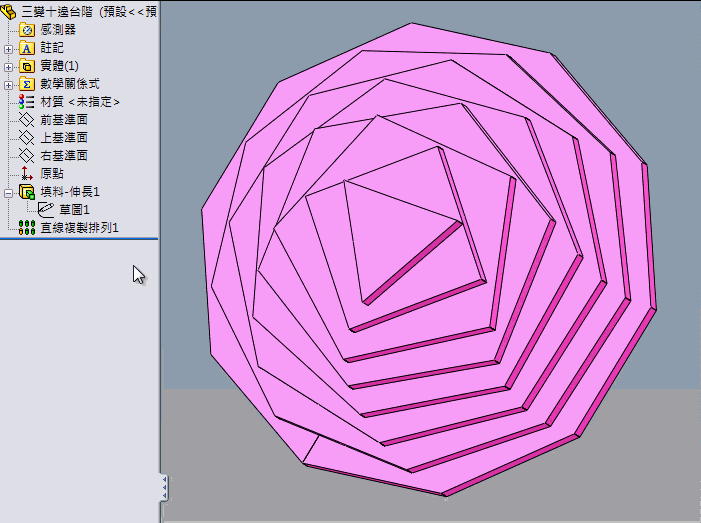The height and width of the screenshot is (523, 701).
Task: Expand the 數學關係式 node
Action: (8, 85)
